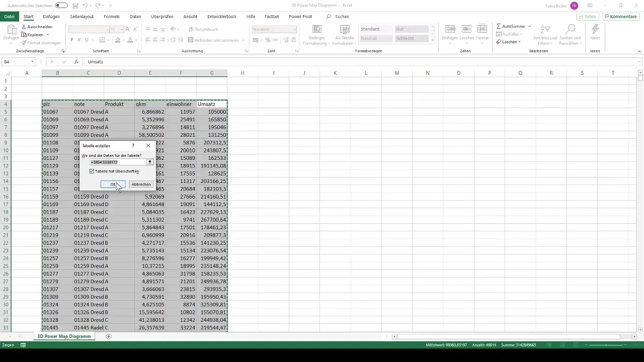Viewport: 644px width, 362px height.
Task: Click the Textumbruch wrap text button
Action: (x=203, y=29)
